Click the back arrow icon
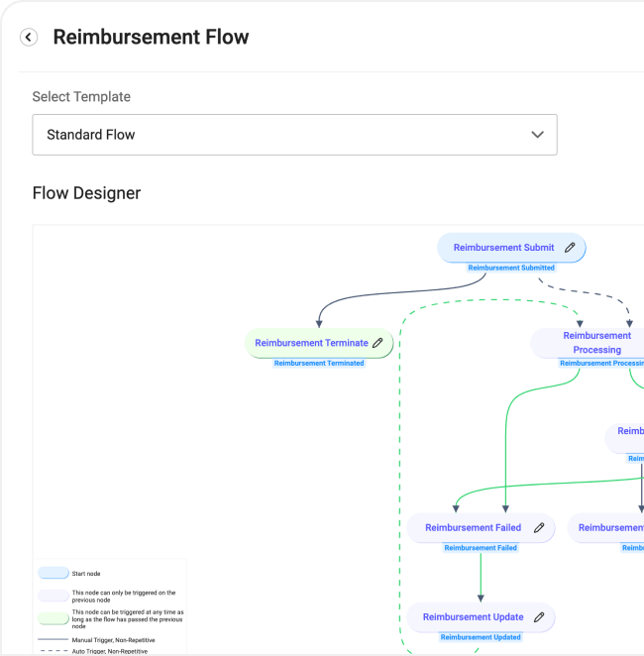Screen dimensions: 644x656 [x=29, y=38]
